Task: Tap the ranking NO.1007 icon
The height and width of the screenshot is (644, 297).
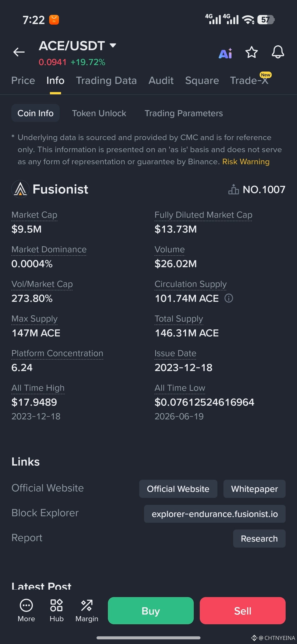Action: click(x=233, y=189)
